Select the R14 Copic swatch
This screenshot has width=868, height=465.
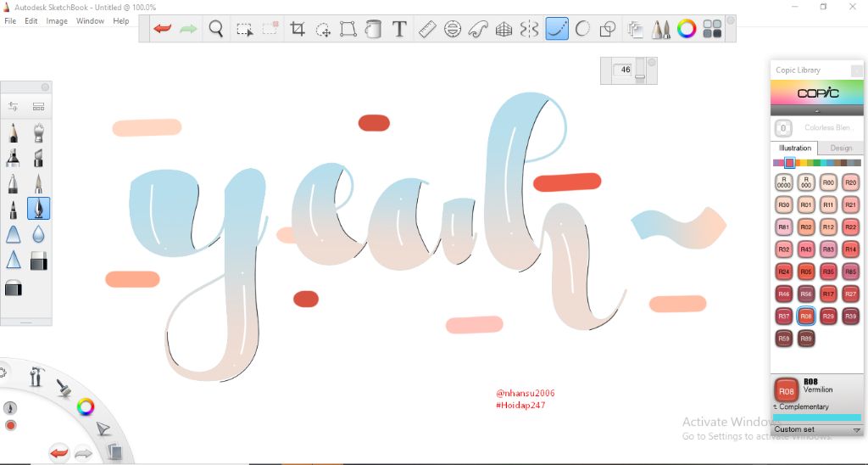(850, 249)
